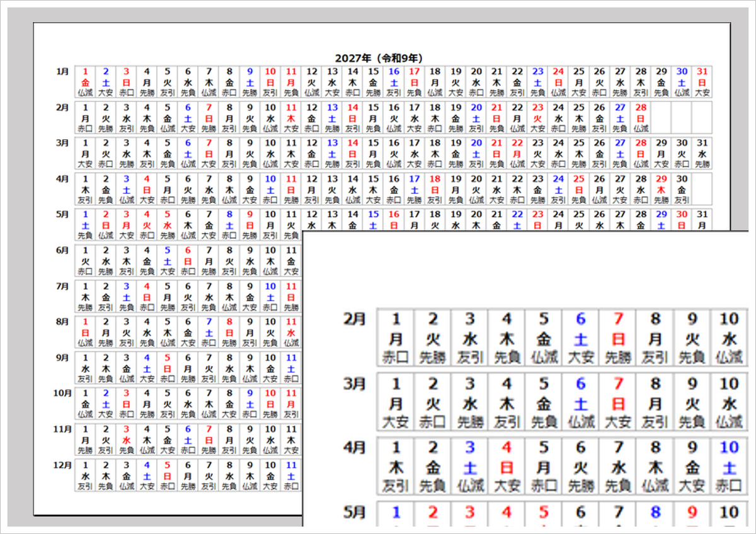Choose red holiday day 11 (月) in the 10月 row
The height and width of the screenshot is (534, 756).
coord(290,403)
